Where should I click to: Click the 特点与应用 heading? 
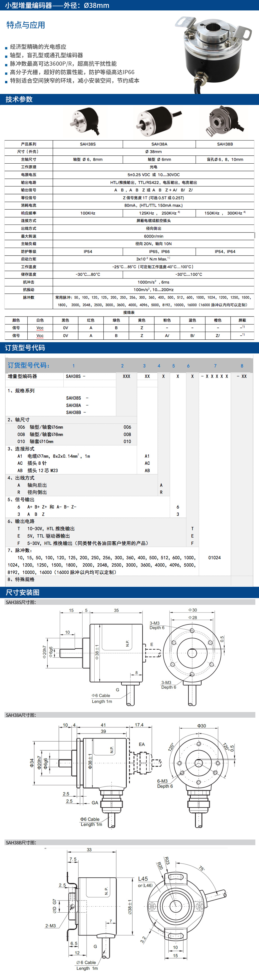[x=26, y=25]
